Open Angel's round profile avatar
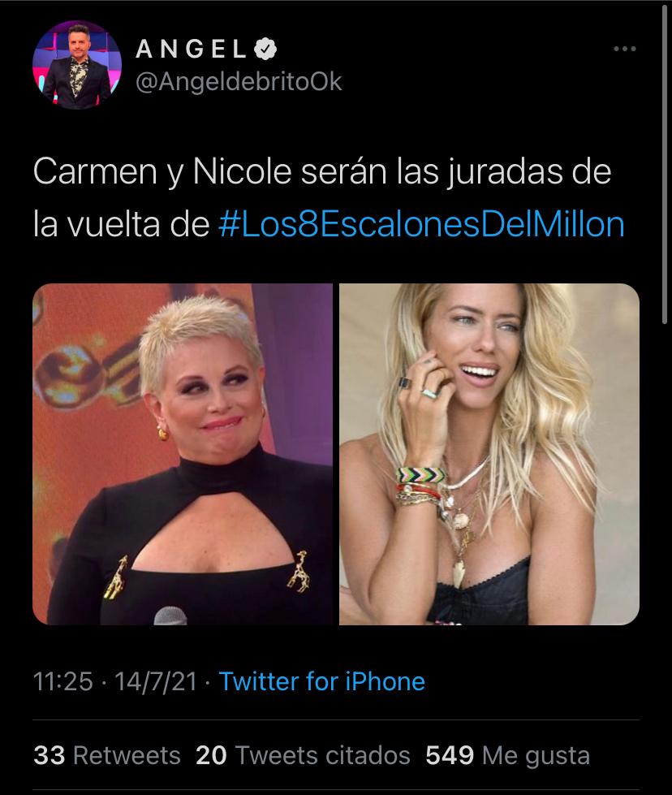The height and width of the screenshot is (795, 672). point(77,65)
